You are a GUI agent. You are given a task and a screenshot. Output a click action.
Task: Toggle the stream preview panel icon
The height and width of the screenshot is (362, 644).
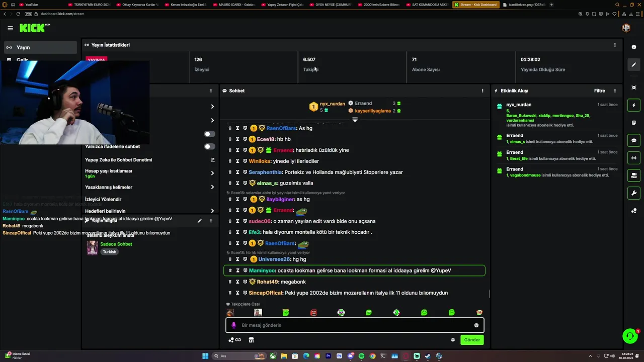(x=633, y=175)
